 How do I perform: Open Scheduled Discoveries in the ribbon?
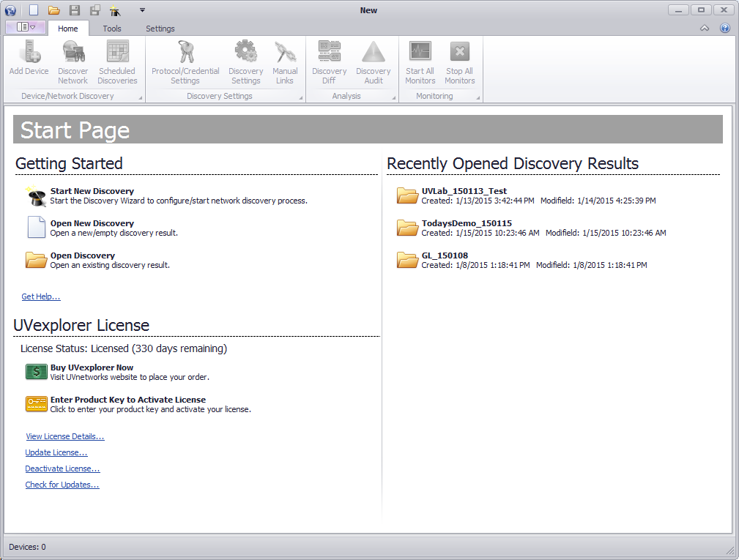tap(117, 62)
